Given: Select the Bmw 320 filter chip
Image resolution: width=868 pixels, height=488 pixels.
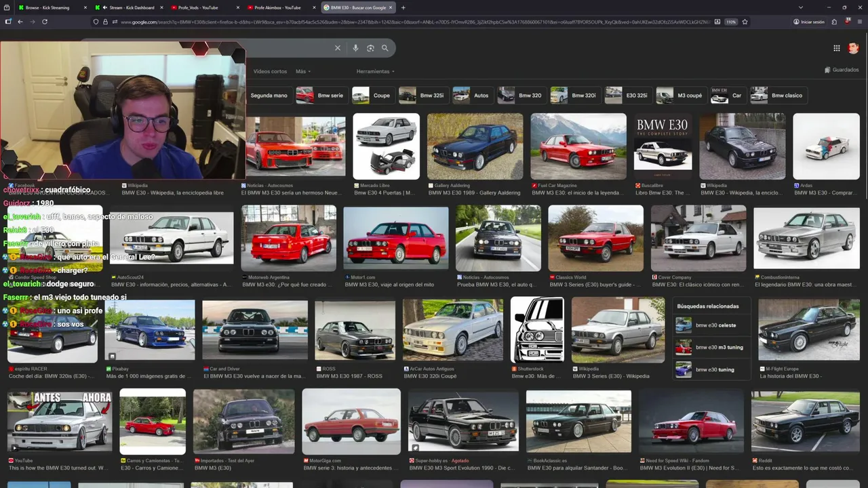Looking at the screenshot, I should click(521, 95).
